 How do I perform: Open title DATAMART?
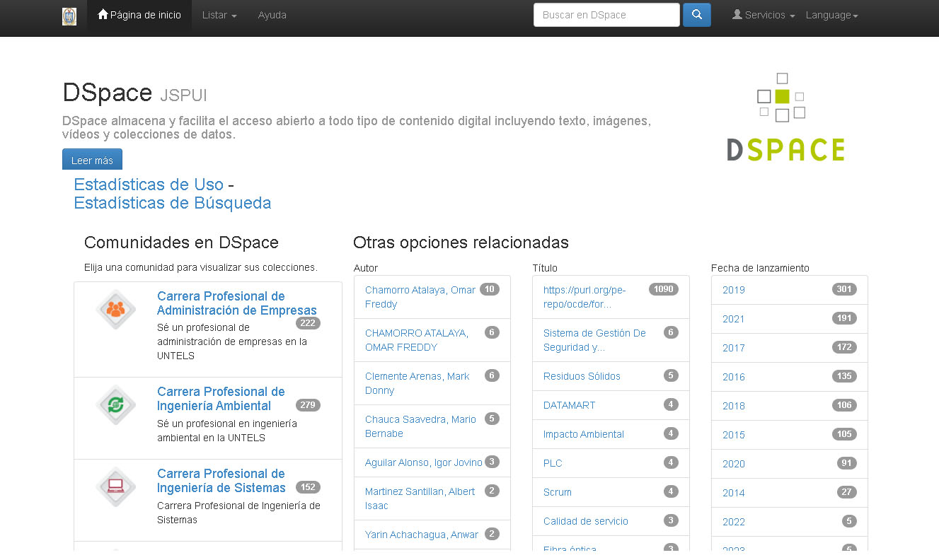(570, 405)
